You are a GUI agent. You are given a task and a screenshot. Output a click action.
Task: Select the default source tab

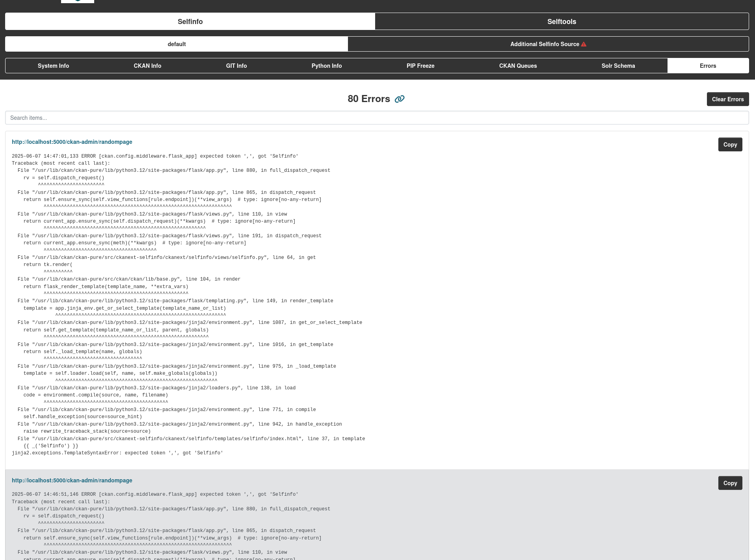177,44
